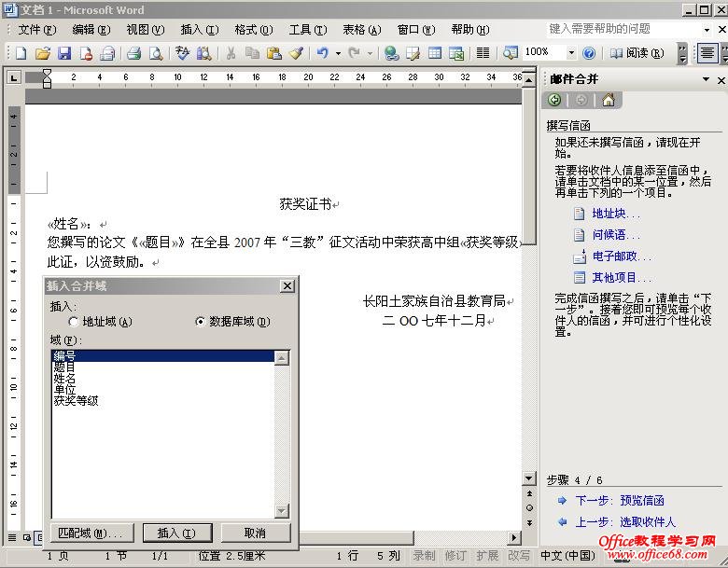Select the 地址域 radio button
Screen dimensions: 728x568
[73, 322]
